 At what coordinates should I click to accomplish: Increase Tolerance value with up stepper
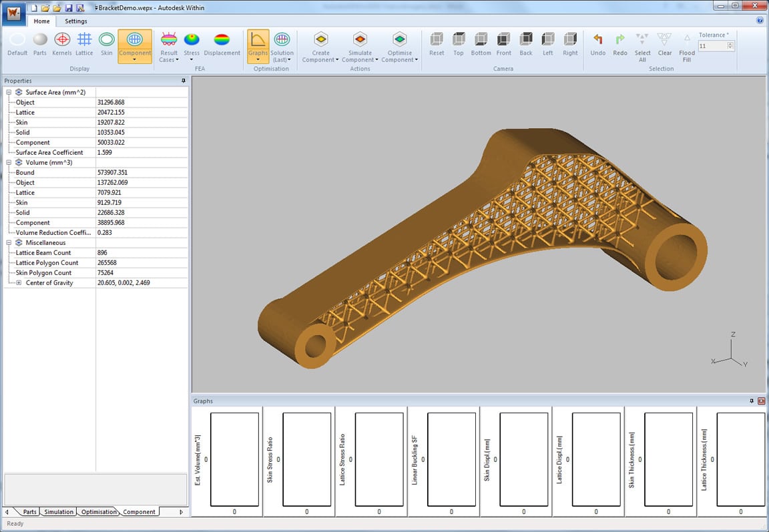730,44
